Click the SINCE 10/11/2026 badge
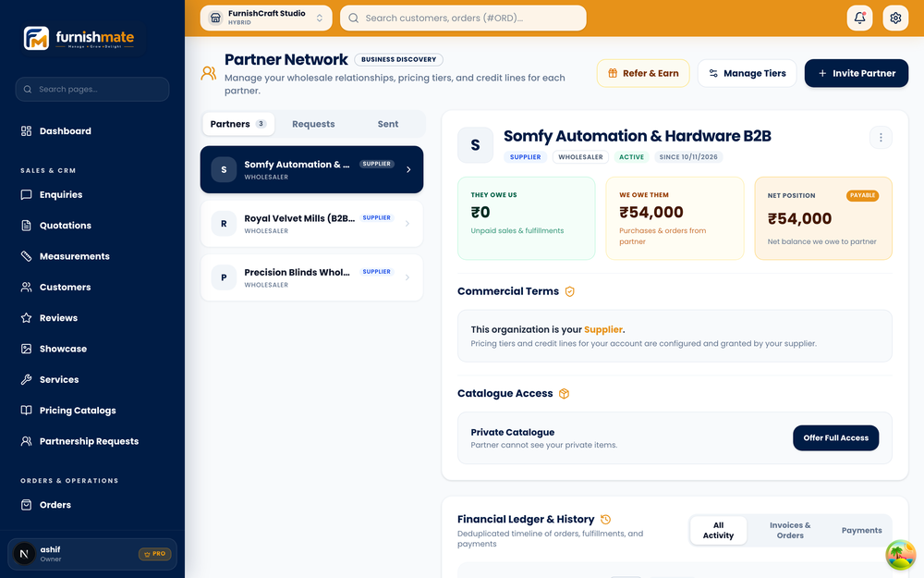Image resolution: width=924 pixels, height=578 pixels. pyautogui.click(x=688, y=157)
